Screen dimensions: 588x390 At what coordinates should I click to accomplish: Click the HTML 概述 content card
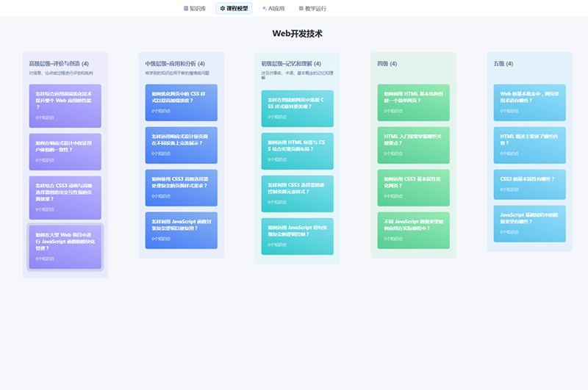(x=529, y=145)
